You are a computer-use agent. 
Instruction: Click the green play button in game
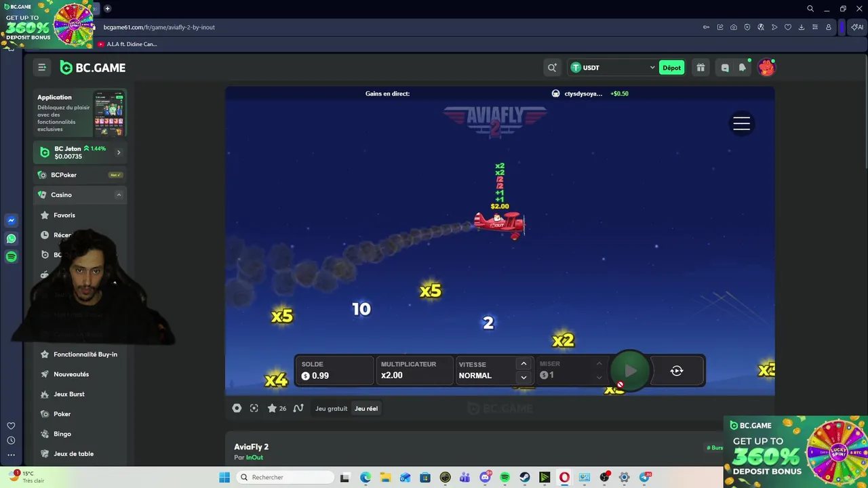pos(630,371)
